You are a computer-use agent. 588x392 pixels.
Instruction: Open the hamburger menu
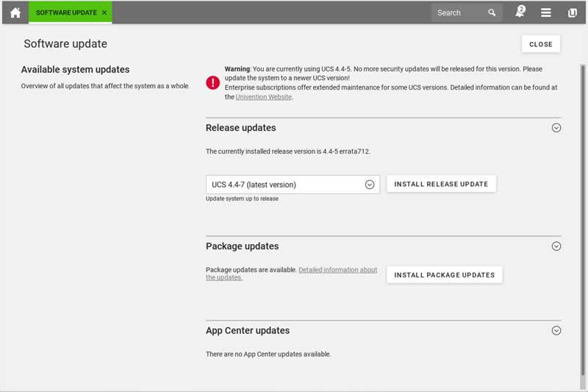click(546, 13)
